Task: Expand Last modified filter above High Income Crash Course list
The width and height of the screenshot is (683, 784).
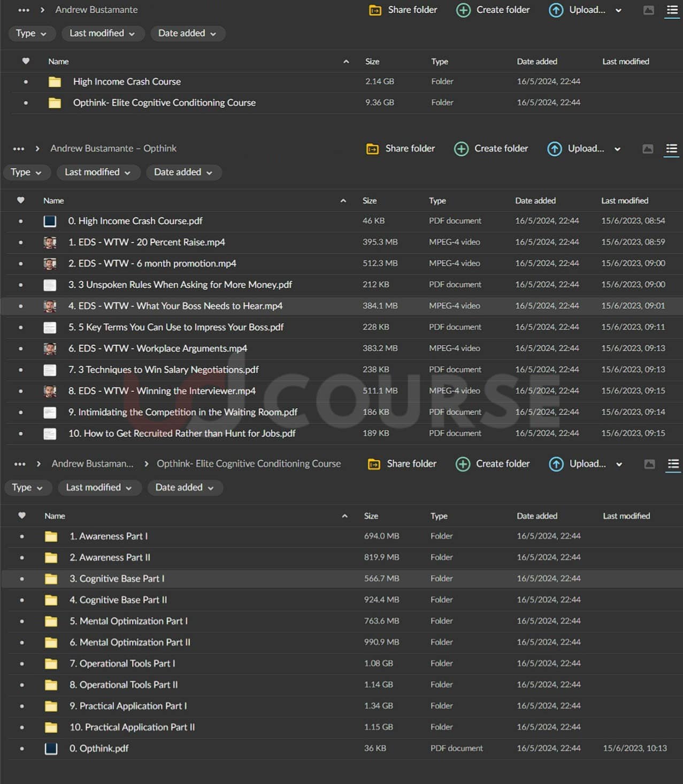Action: tap(102, 33)
